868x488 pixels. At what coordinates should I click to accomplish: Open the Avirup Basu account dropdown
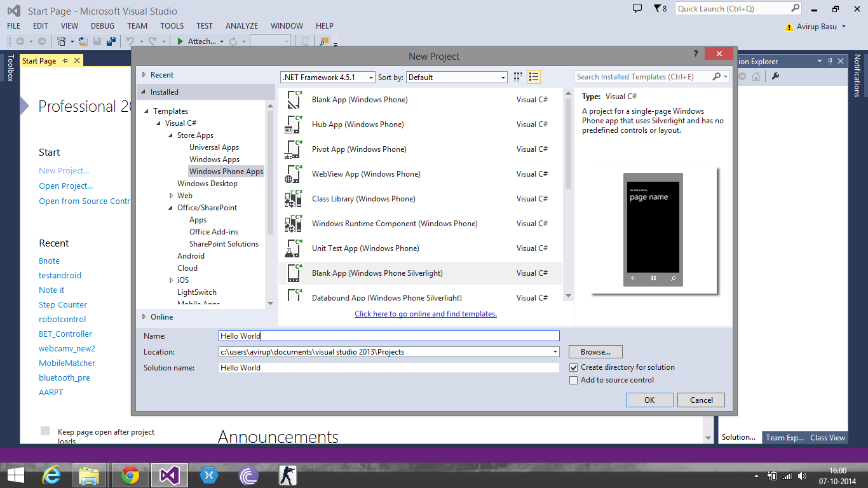tap(844, 27)
